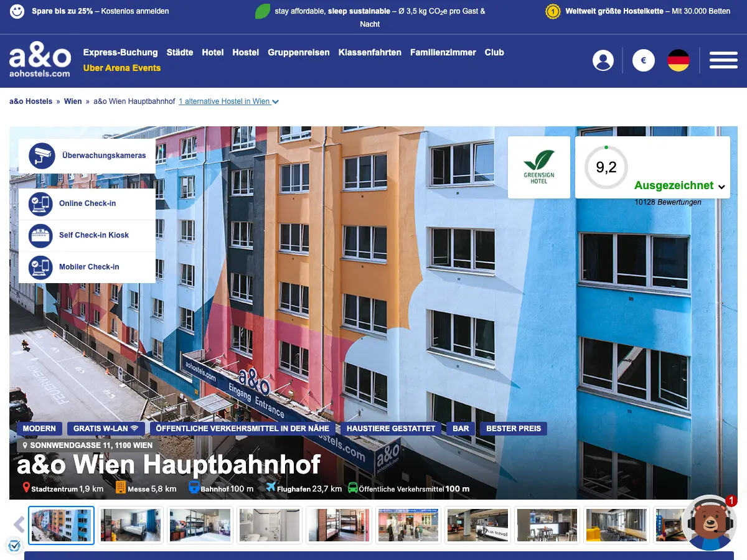This screenshot has height=560, width=747.
Task: Click the green public transport bus icon
Action: pos(353,488)
